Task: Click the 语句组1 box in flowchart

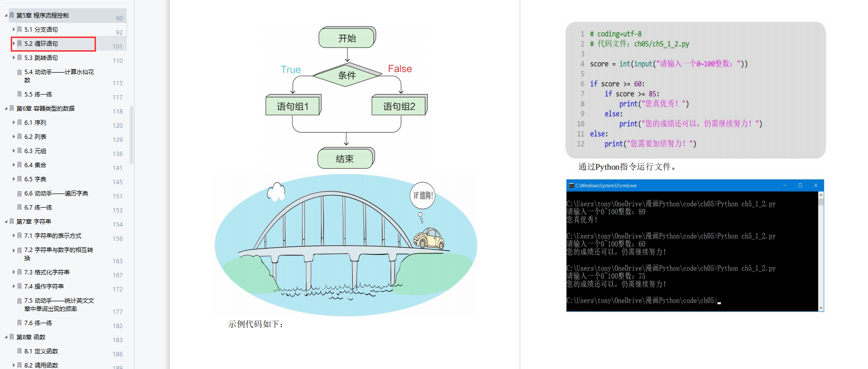Action: click(293, 105)
